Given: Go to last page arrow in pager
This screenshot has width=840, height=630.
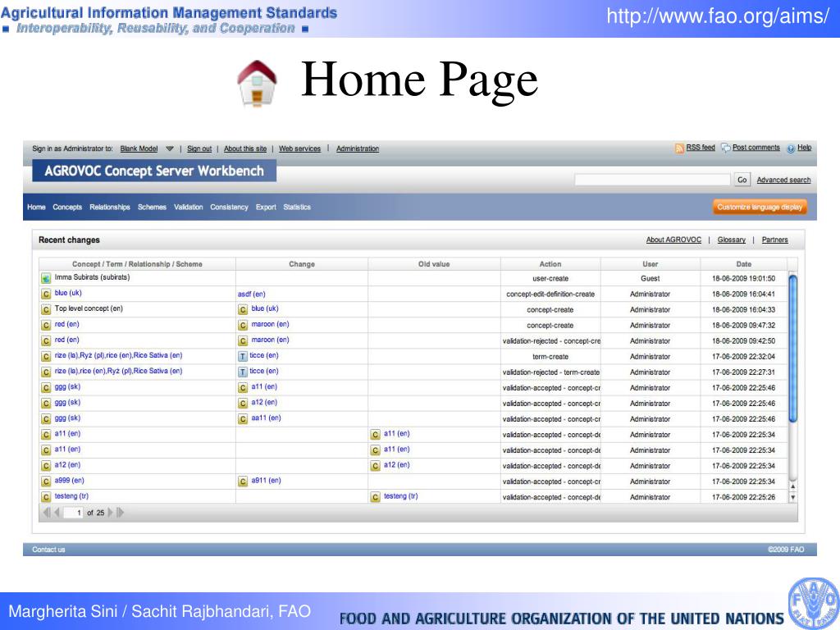Looking at the screenshot, I should pyautogui.click(x=120, y=513).
